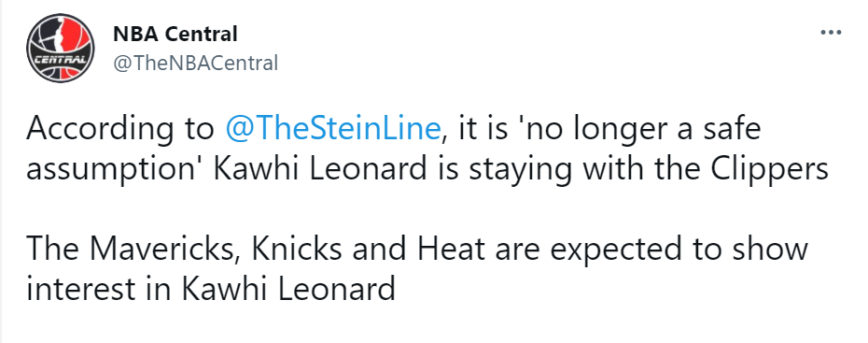Open the three-dot more options menu

pyautogui.click(x=831, y=33)
